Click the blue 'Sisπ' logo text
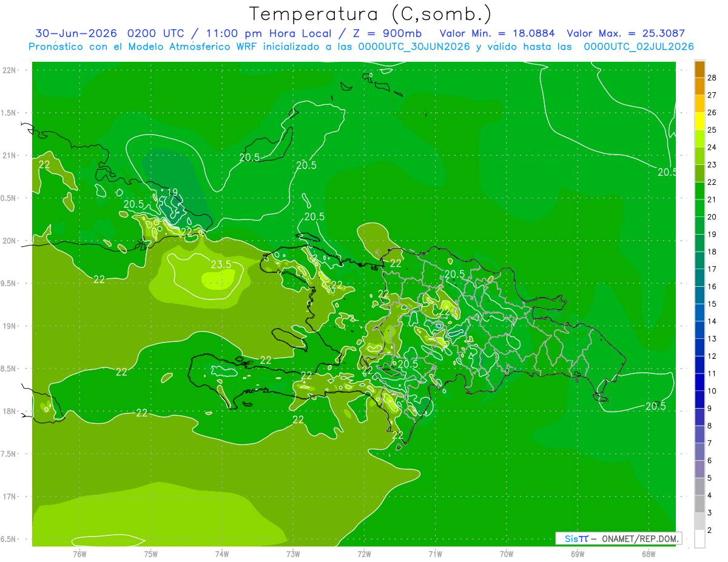The height and width of the screenshot is (562, 728). [x=576, y=538]
